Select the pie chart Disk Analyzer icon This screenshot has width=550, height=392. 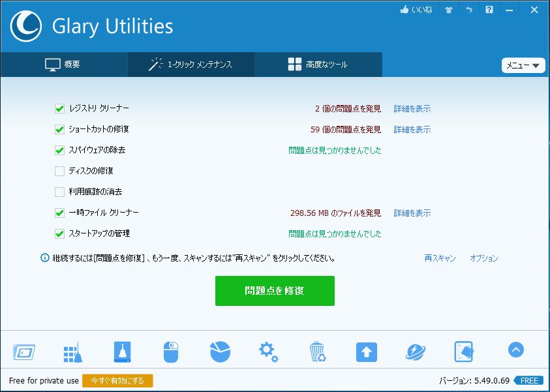pos(219,350)
